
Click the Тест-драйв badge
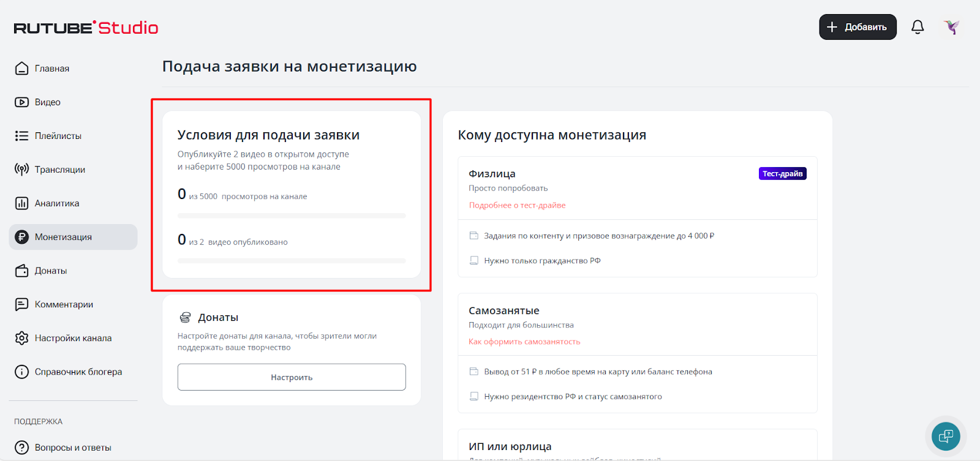click(x=783, y=174)
